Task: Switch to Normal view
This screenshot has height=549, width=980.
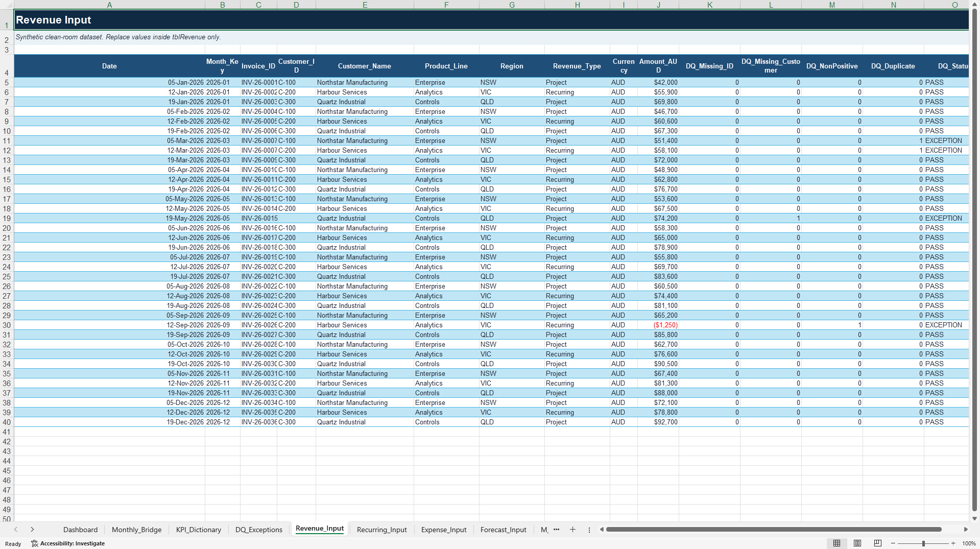Action: click(x=836, y=543)
